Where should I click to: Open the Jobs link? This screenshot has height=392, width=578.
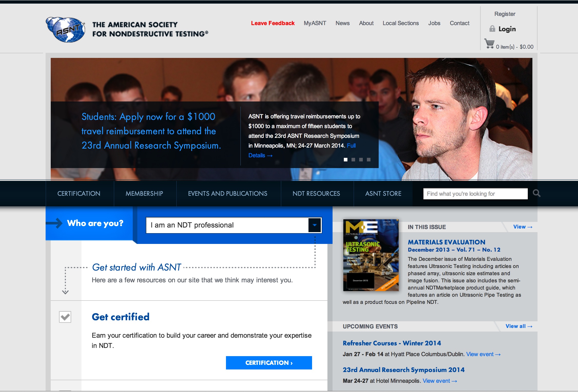434,23
